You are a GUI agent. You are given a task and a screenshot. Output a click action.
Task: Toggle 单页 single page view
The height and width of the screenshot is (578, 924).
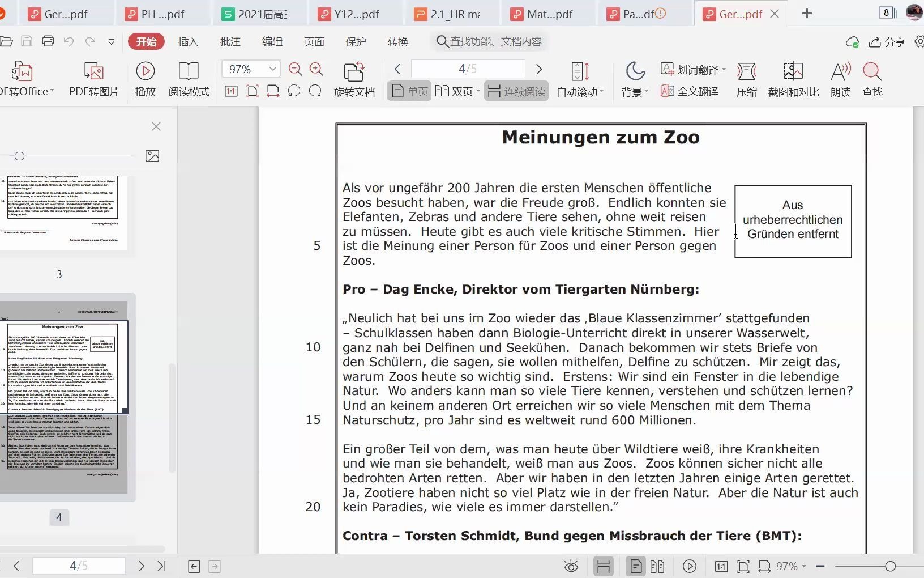[410, 91]
